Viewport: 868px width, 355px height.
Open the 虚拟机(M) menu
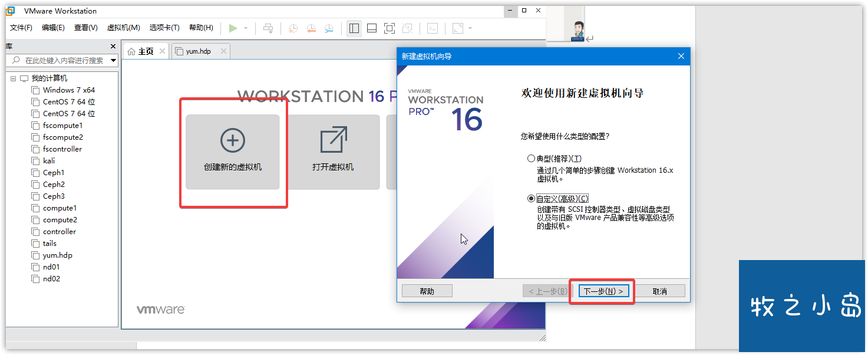point(123,28)
